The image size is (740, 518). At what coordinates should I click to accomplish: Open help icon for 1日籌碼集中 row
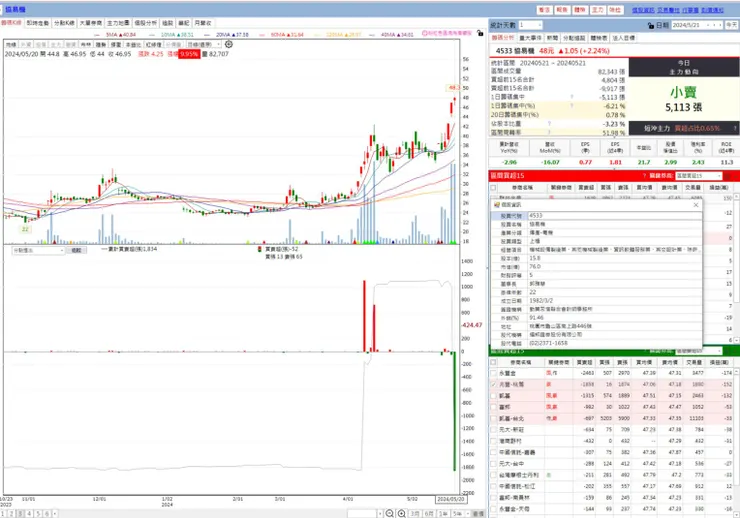(x=572, y=97)
